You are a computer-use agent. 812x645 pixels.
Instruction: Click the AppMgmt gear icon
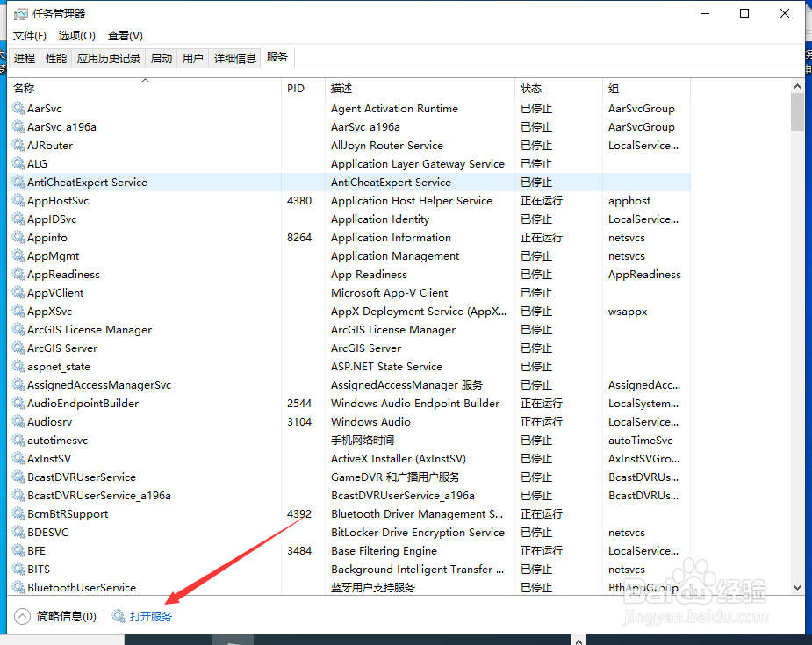coord(18,255)
